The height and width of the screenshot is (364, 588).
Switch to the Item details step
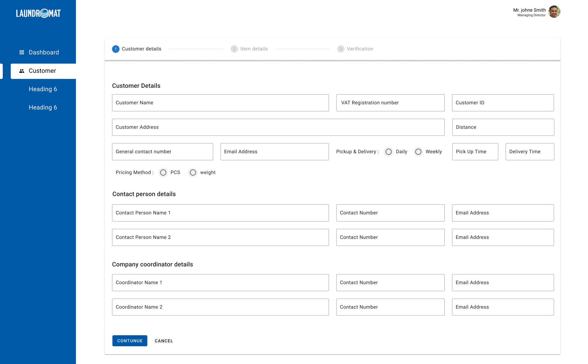coord(254,49)
